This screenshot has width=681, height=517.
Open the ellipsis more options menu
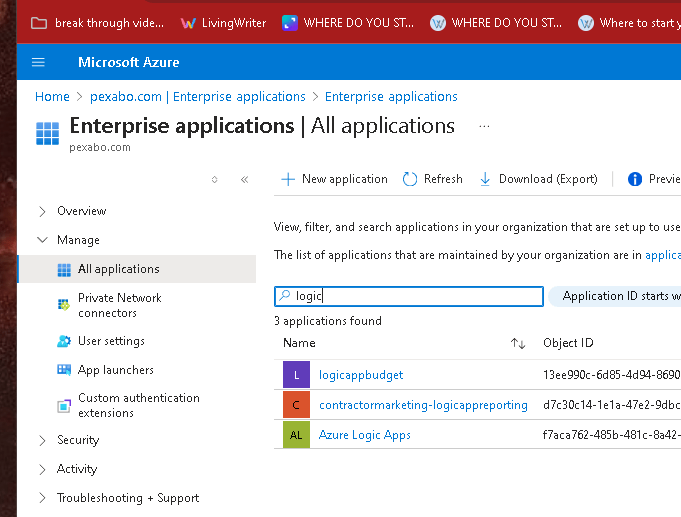[x=484, y=126]
